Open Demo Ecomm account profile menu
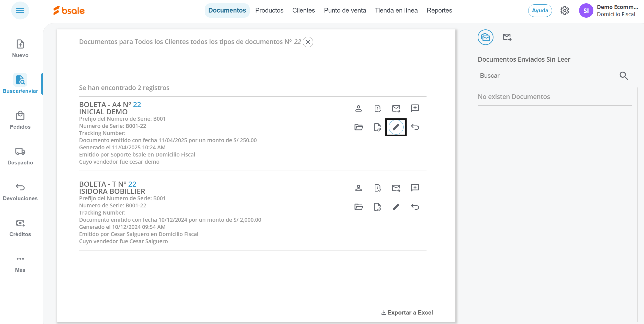Screen dimensions: 644x324 [608, 10]
